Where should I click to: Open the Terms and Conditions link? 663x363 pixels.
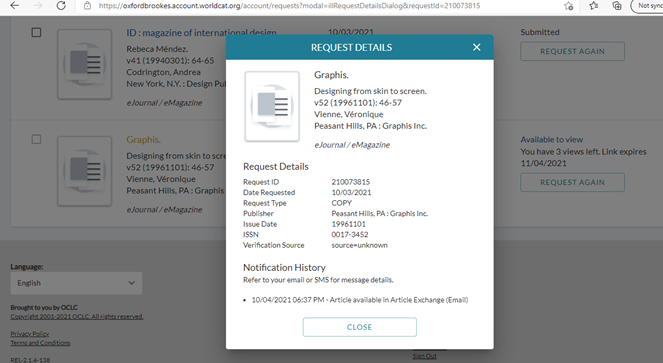coord(40,343)
